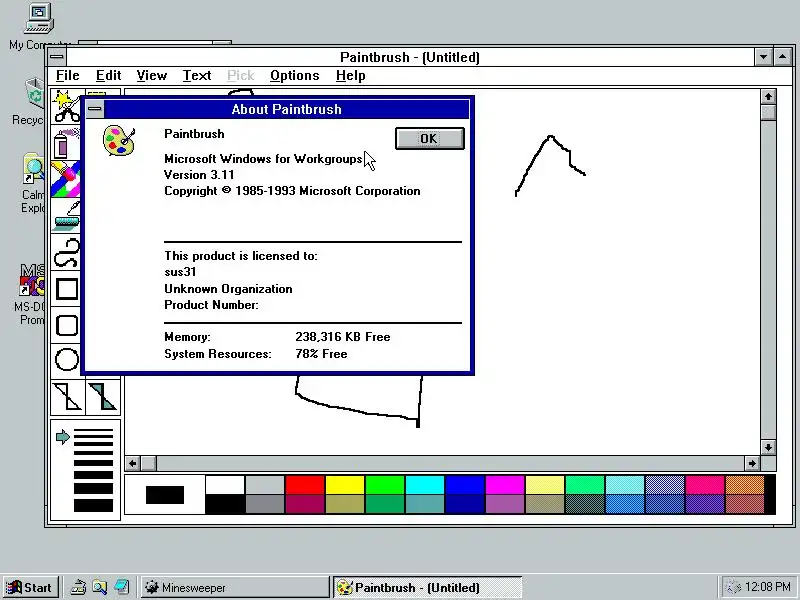The height and width of the screenshot is (600, 800).
Task: Click the canvas vertical scrollbar down arrow
Action: click(768, 447)
